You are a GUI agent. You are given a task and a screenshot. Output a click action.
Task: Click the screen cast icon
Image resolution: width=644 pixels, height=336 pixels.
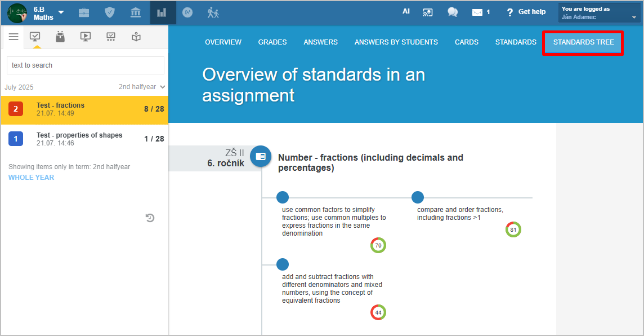pyautogui.click(x=428, y=12)
